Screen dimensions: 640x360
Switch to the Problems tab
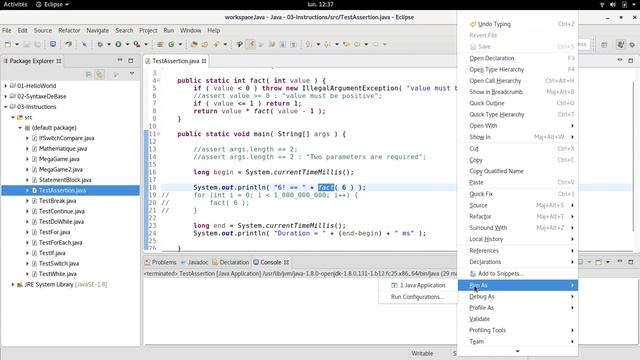[160, 262]
